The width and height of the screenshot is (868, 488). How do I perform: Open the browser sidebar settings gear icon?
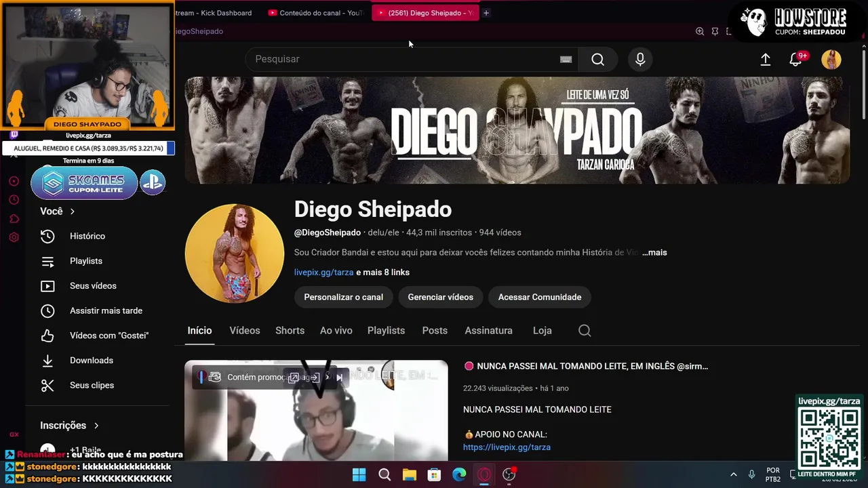pyautogui.click(x=14, y=237)
